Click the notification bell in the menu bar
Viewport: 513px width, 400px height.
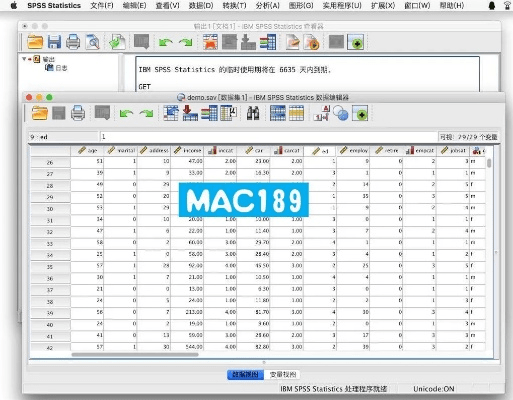(492, 5)
